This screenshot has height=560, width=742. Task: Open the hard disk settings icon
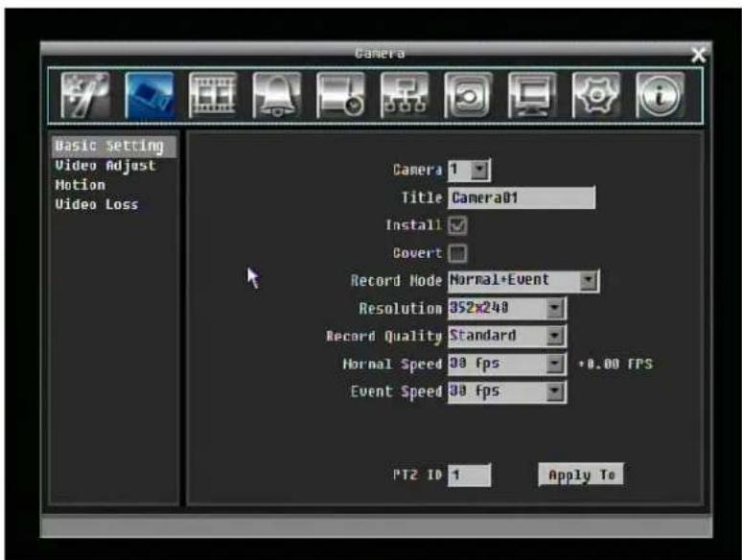[x=340, y=95]
